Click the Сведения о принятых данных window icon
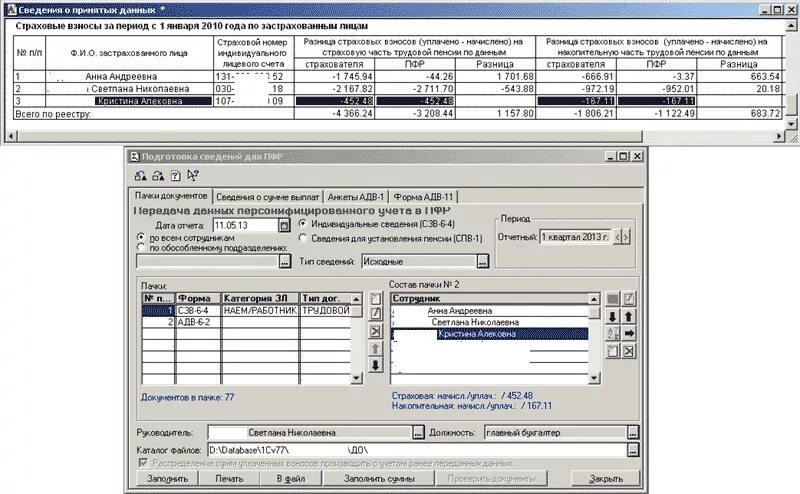The image size is (800, 494). coord(11,9)
